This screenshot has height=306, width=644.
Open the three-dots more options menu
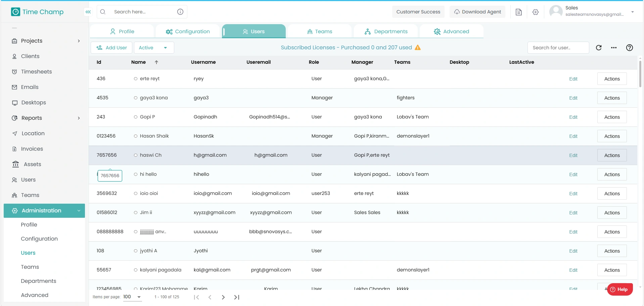[x=614, y=48]
